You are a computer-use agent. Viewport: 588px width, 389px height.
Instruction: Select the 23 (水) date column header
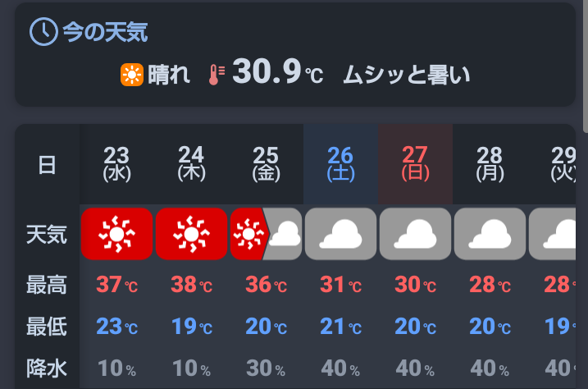click(116, 164)
